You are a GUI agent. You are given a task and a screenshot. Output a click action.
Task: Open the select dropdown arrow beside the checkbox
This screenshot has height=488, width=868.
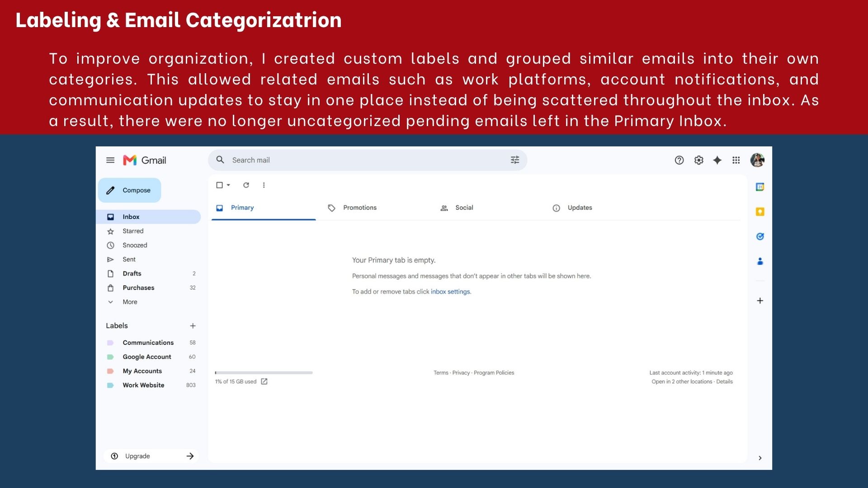[229, 185]
